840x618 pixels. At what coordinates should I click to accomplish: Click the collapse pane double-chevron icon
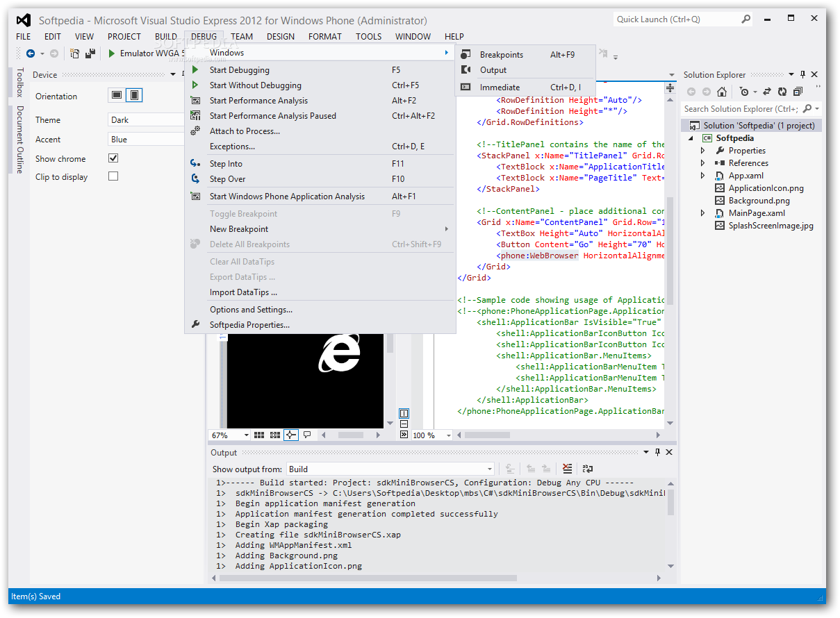(404, 435)
